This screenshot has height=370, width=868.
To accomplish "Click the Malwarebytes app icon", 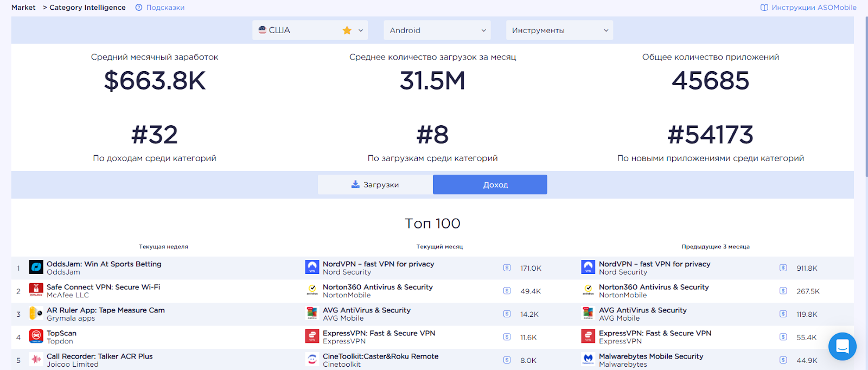I will pyautogui.click(x=589, y=359).
